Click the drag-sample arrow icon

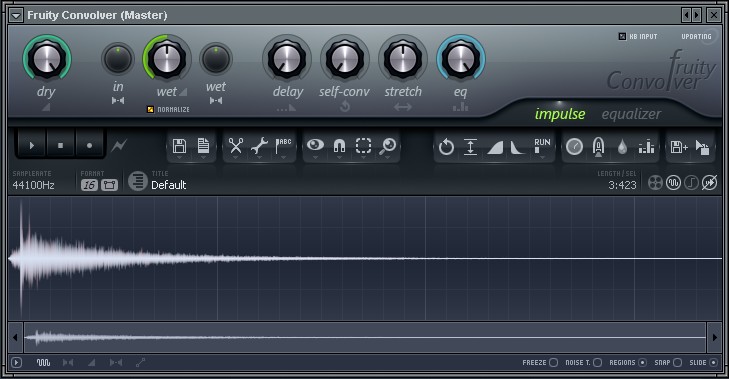tap(702, 147)
